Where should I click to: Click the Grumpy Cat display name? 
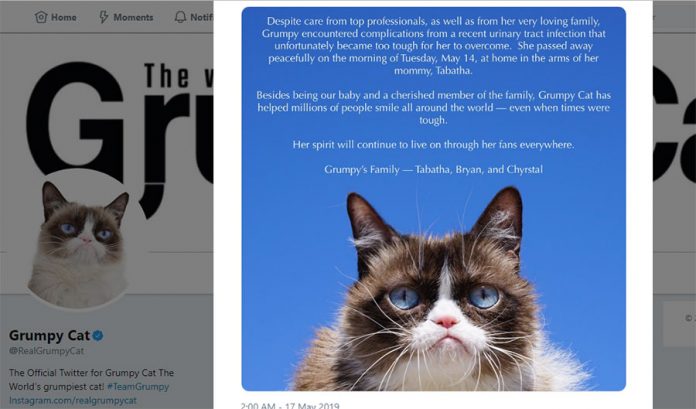pos(50,336)
